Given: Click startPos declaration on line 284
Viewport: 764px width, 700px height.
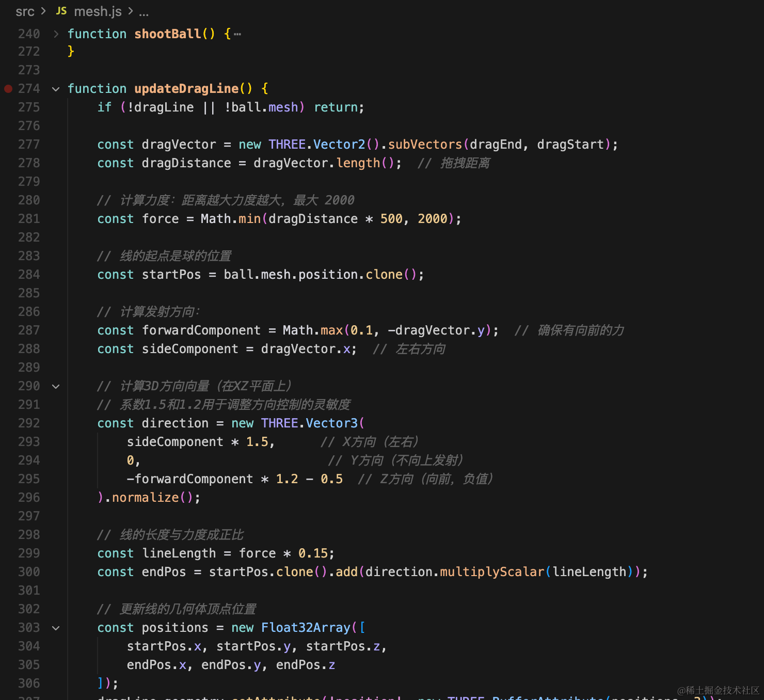Looking at the screenshot, I should pyautogui.click(x=171, y=275).
